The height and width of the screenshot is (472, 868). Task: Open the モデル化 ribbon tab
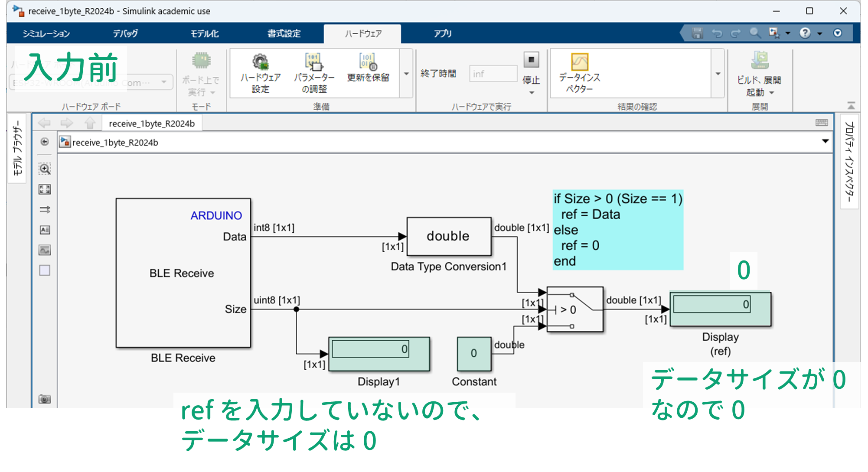204,33
